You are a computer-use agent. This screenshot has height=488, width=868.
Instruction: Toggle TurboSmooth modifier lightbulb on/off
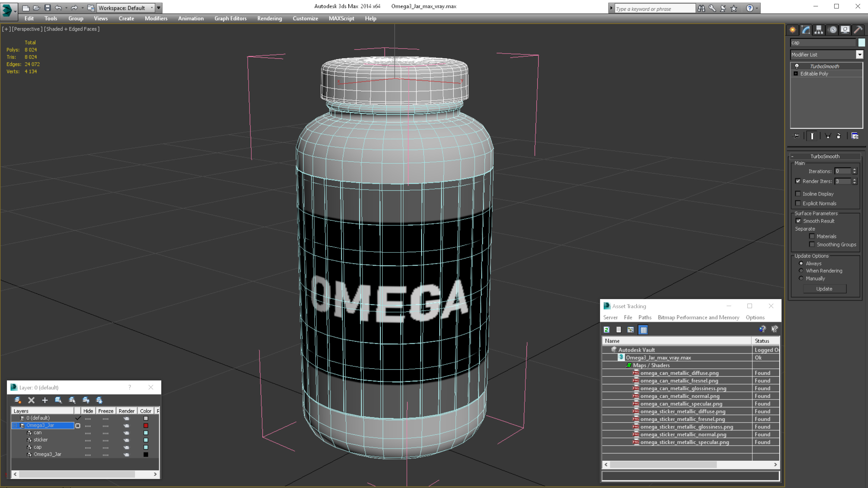coord(797,66)
